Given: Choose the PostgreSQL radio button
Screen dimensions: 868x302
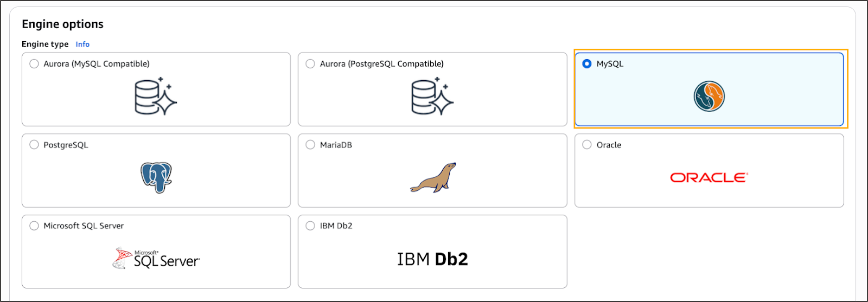Looking at the screenshot, I should coord(34,145).
